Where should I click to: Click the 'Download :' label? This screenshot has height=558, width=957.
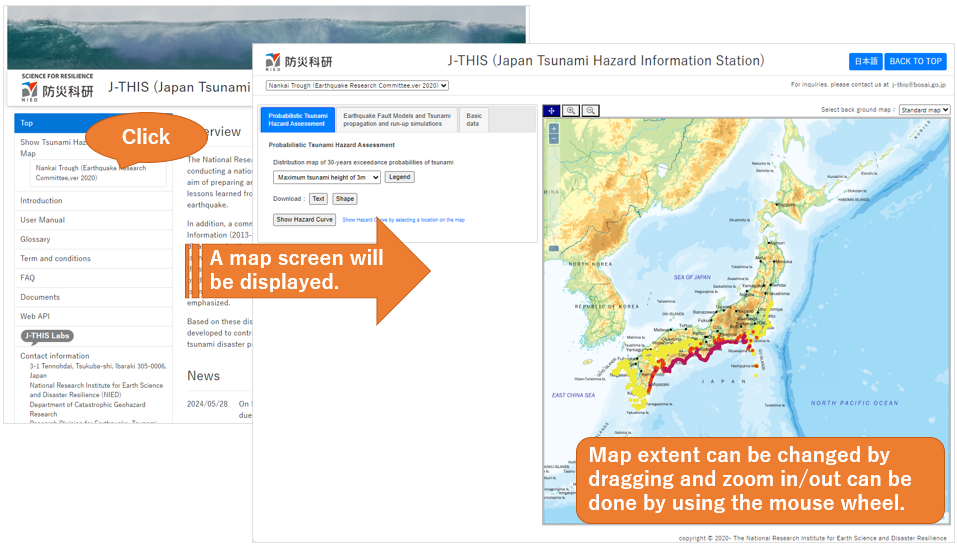click(x=289, y=199)
